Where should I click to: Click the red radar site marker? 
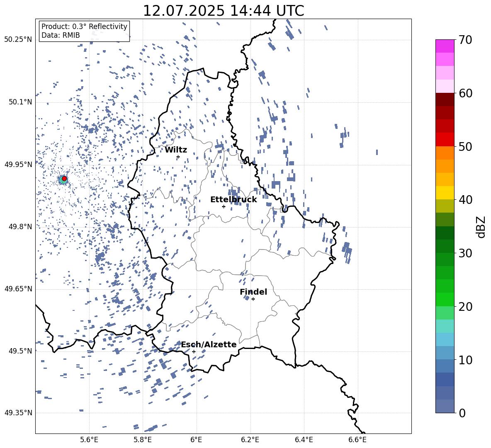point(64,179)
